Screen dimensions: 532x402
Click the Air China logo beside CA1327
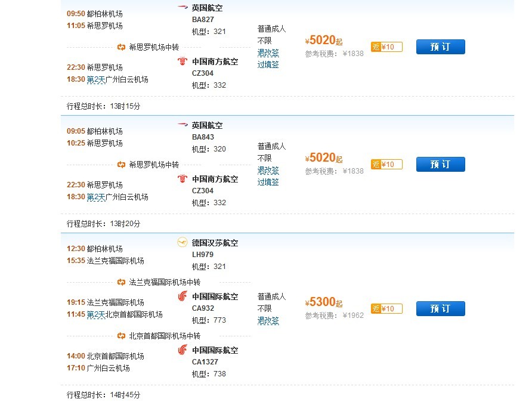pos(183,350)
